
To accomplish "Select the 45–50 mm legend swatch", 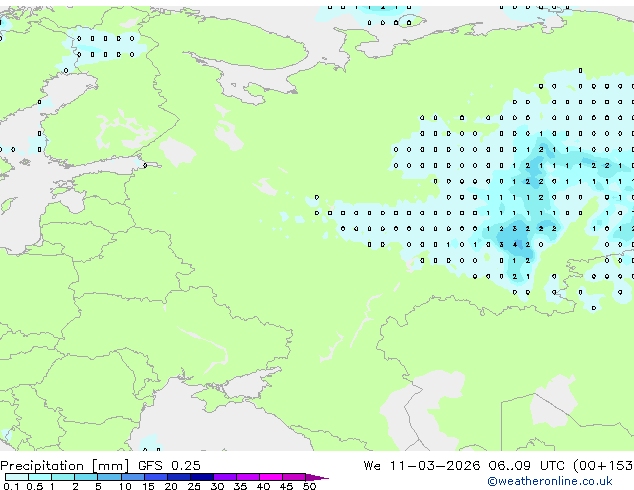I will tap(294, 477).
